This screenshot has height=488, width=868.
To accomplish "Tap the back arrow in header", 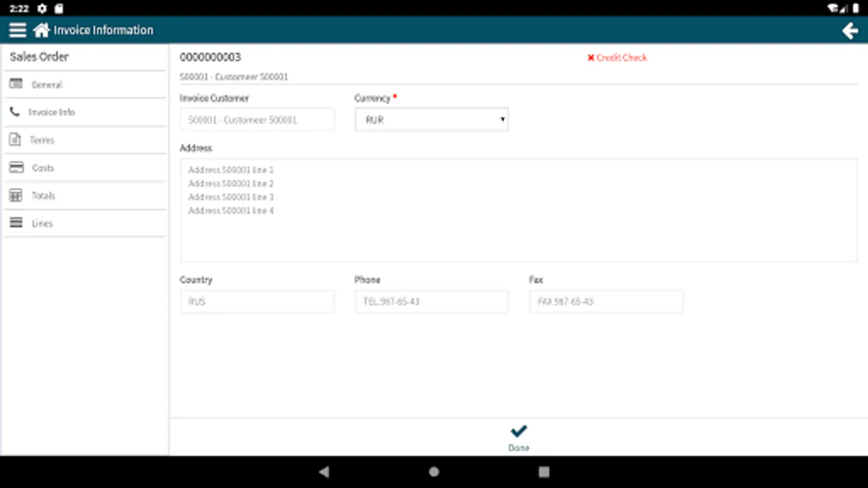I will click(x=850, y=30).
